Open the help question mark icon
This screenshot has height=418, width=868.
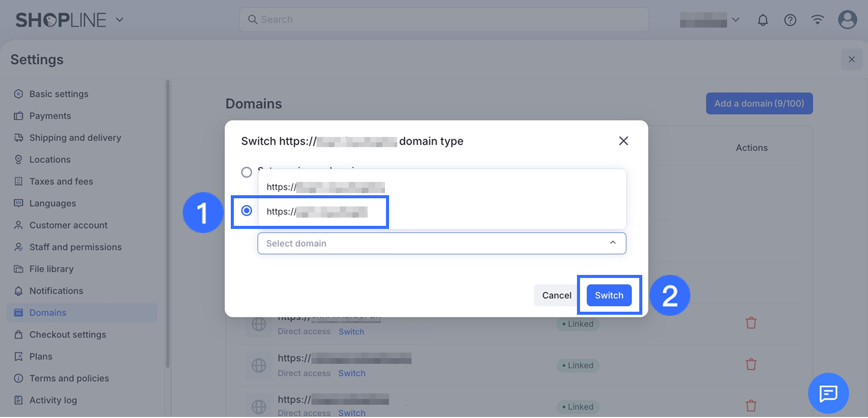790,20
